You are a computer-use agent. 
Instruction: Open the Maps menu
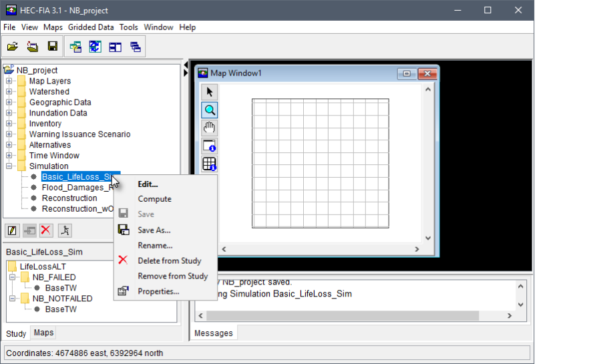pyautogui.click(x=53, y=27)
